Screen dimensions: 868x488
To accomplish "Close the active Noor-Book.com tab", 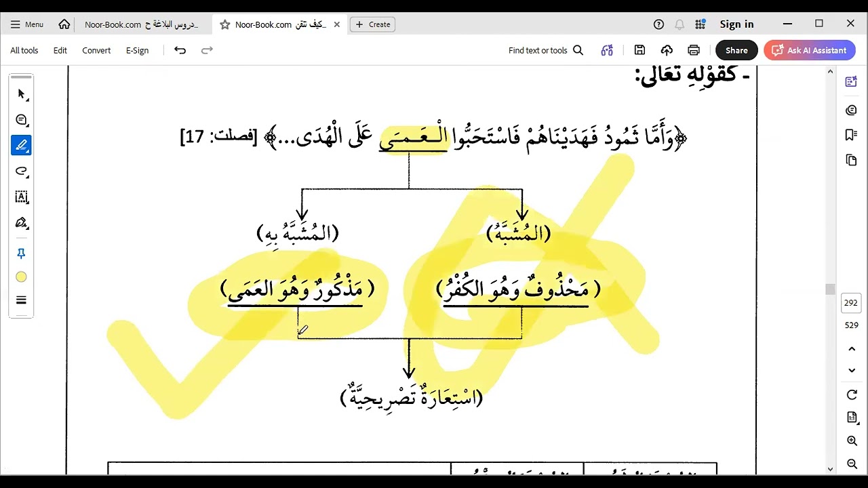I will tap(337, 24).
